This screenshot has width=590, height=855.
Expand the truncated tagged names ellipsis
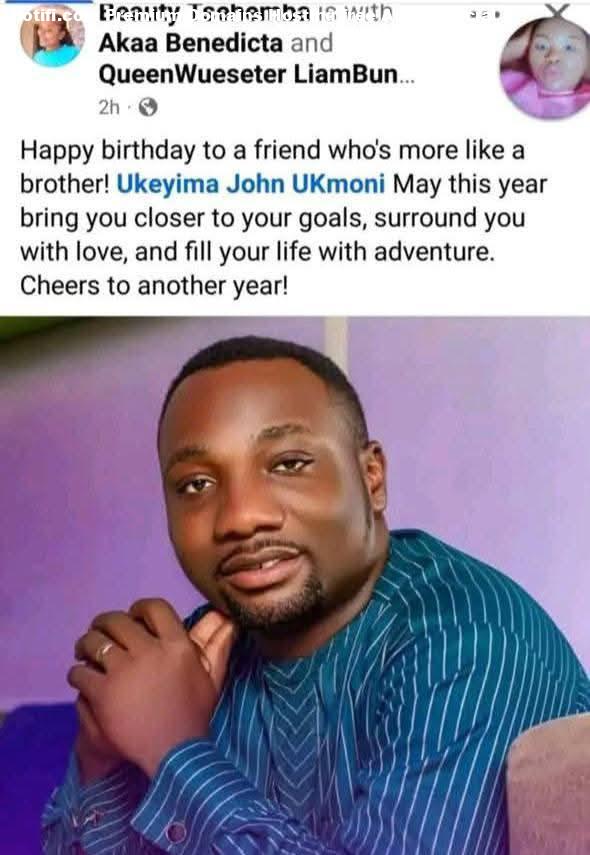point(407,76)
